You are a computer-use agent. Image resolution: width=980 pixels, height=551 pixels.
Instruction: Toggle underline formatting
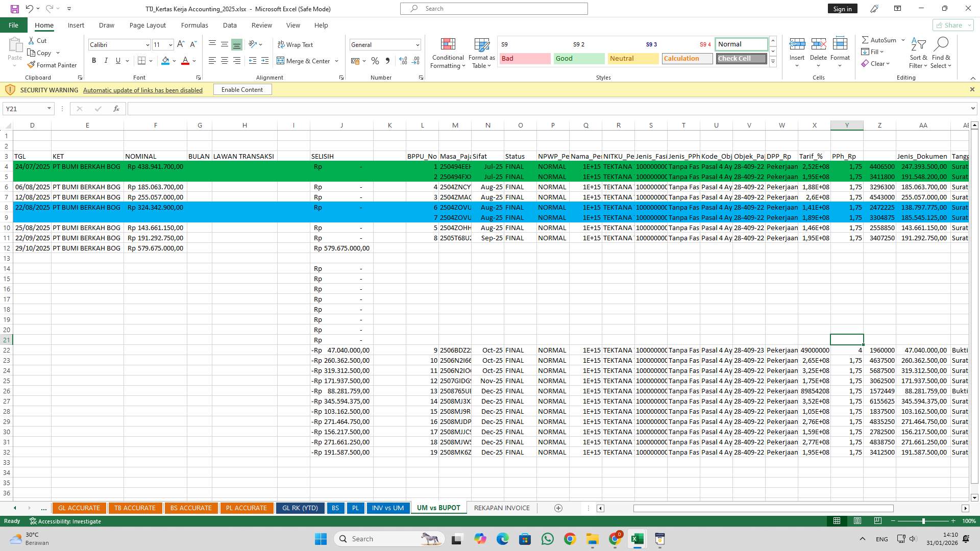(x=117, y=60)
